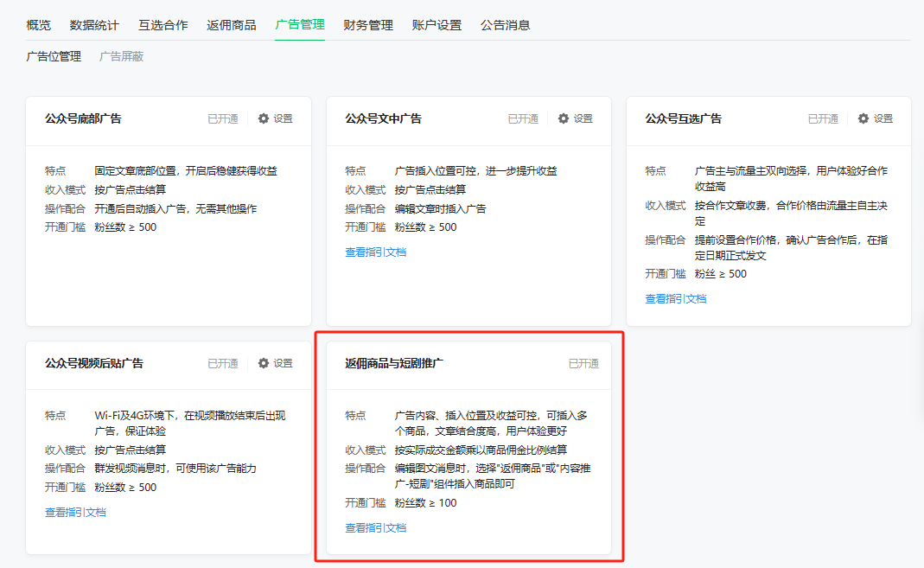Click gear icon on 公众号文中广告 card

[564, 119]
